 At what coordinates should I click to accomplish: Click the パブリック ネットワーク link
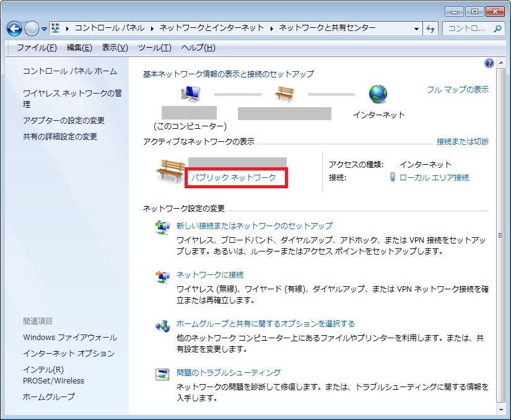(x=234, y=178)
